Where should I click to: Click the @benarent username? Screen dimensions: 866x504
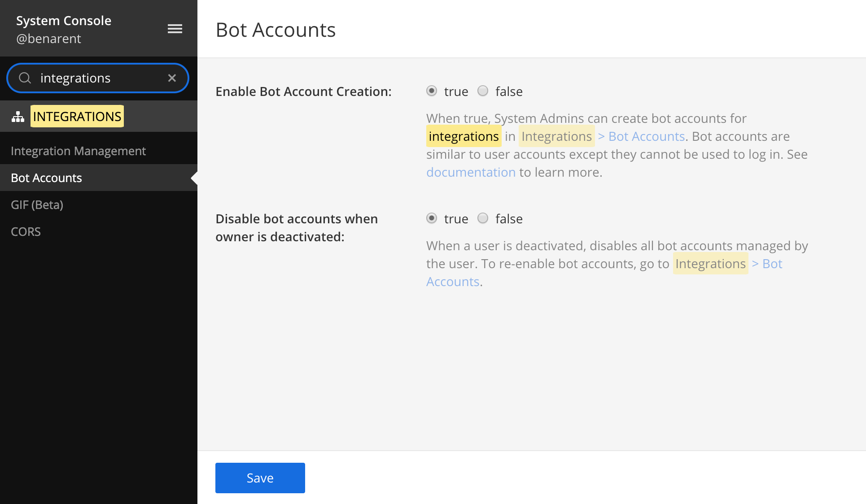(x=49, y=39)
